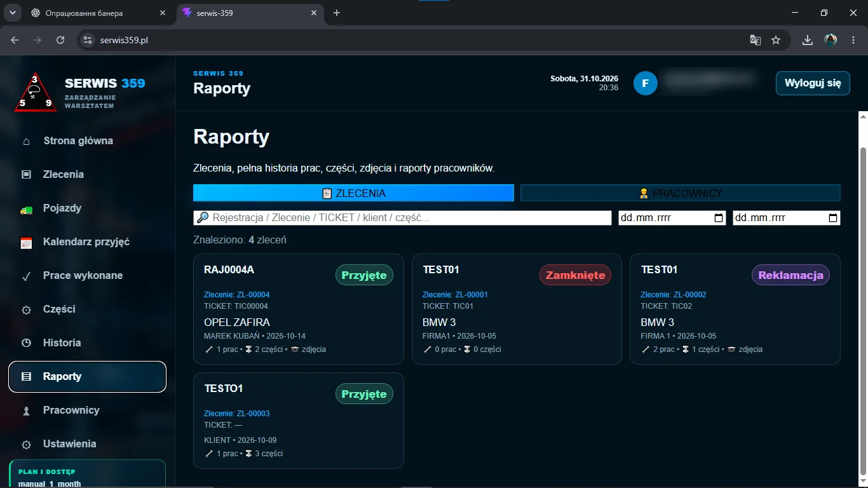Open the first date field's calendar picker
Image resolution: width=868 pixels, height=488 pixels.
pyautogui.click(x=719, y=218)
